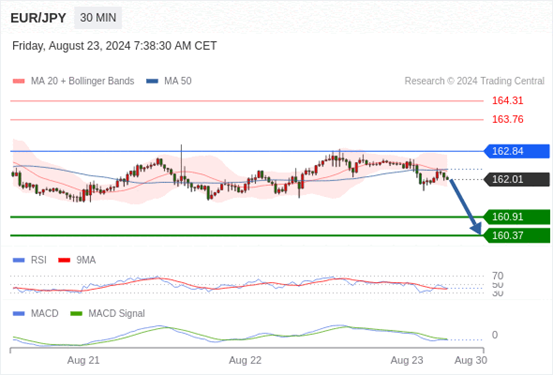Click the Aug 23 date axis label
553x375 pixels.
[407, 360]
